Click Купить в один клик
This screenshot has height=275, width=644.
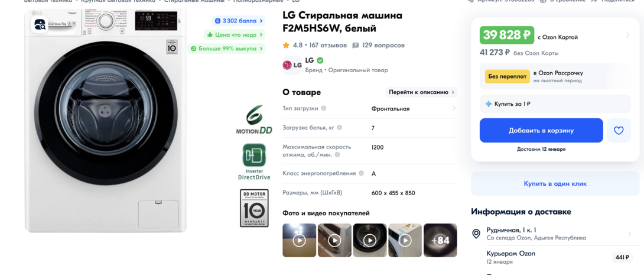tap(555, 184)
